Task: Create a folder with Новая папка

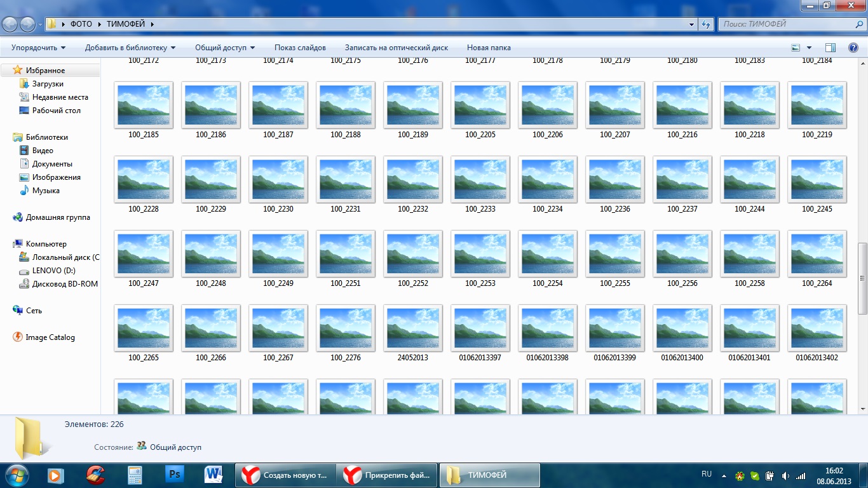Action: [x=488, y=48]
